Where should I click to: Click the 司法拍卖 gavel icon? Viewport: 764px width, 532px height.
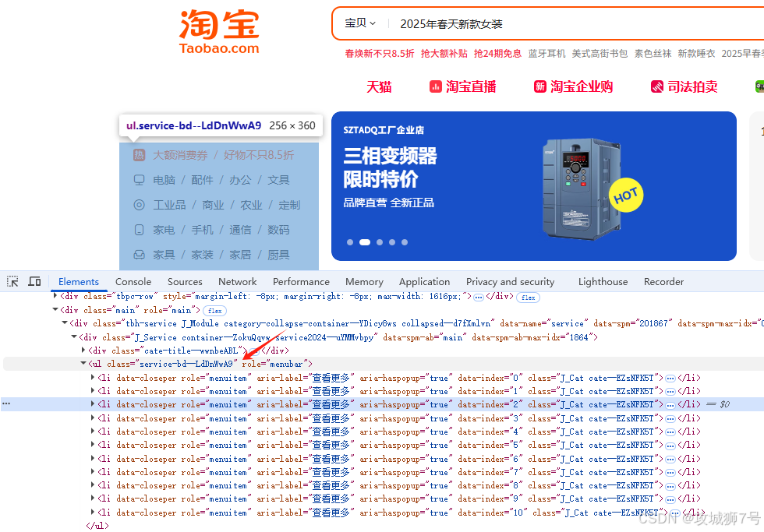click(656, 86)
